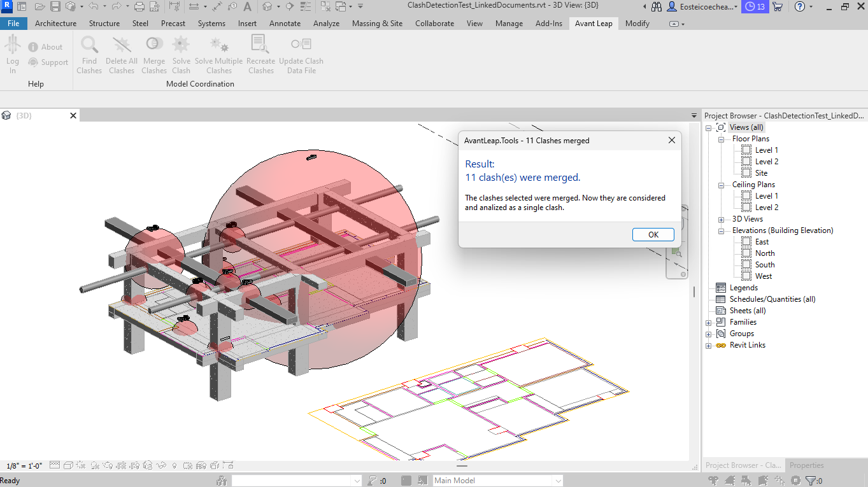868x487 pixels.
Task: Click the Print icon in quick access toolbar
Action: click(139, 6)
